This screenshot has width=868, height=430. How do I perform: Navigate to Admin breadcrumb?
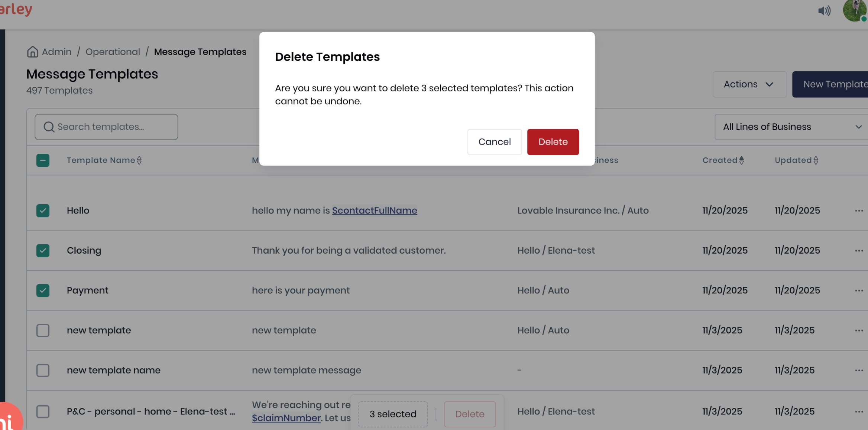[x=56, y=52]
